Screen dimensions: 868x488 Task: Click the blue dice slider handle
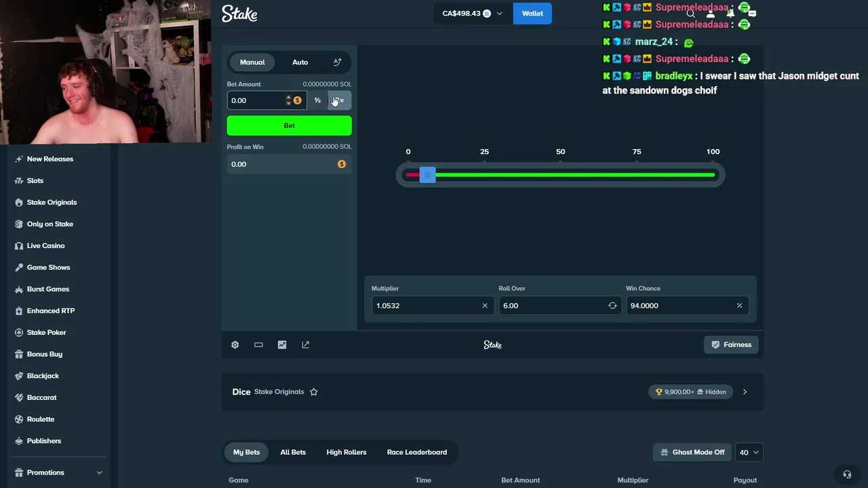[x=427, y=175]
